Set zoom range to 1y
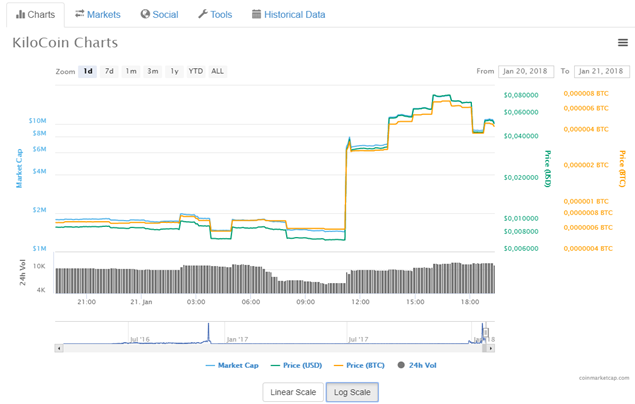 coord(174,71)
